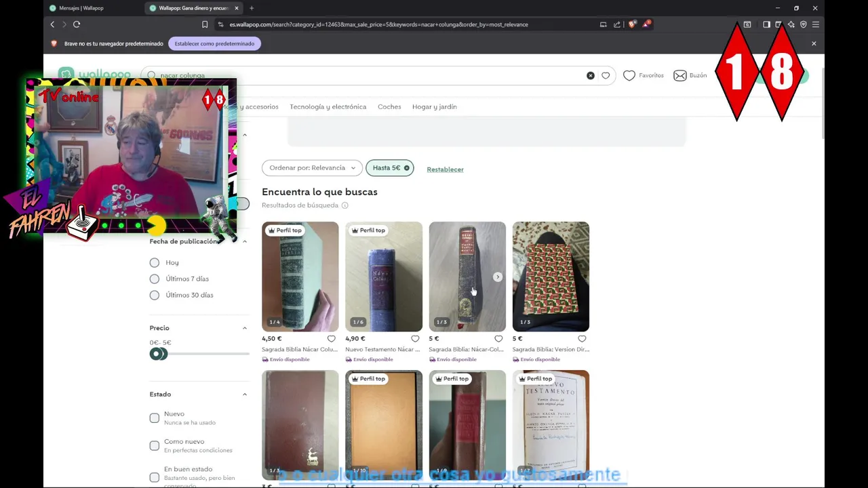868x488 pixels.
Task: Select Últimos 7 días radio option
Action: (155, 279)
